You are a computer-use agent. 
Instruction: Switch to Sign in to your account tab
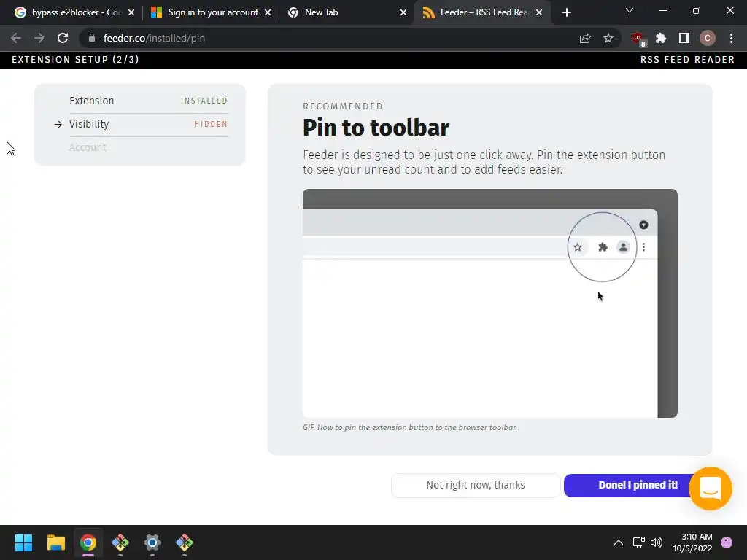212,12
